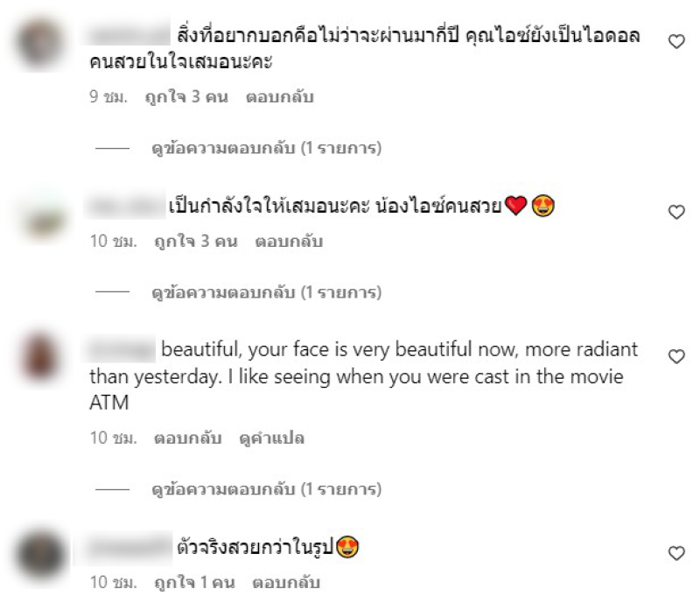Reply to the English beautiful-face comment
Viewport: 700px width, 596px height.
[188, 438]
